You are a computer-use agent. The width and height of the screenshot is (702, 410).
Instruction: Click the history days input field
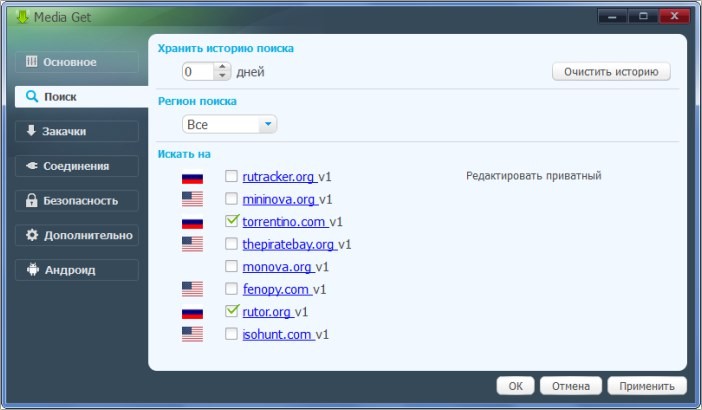pos(198,72)
